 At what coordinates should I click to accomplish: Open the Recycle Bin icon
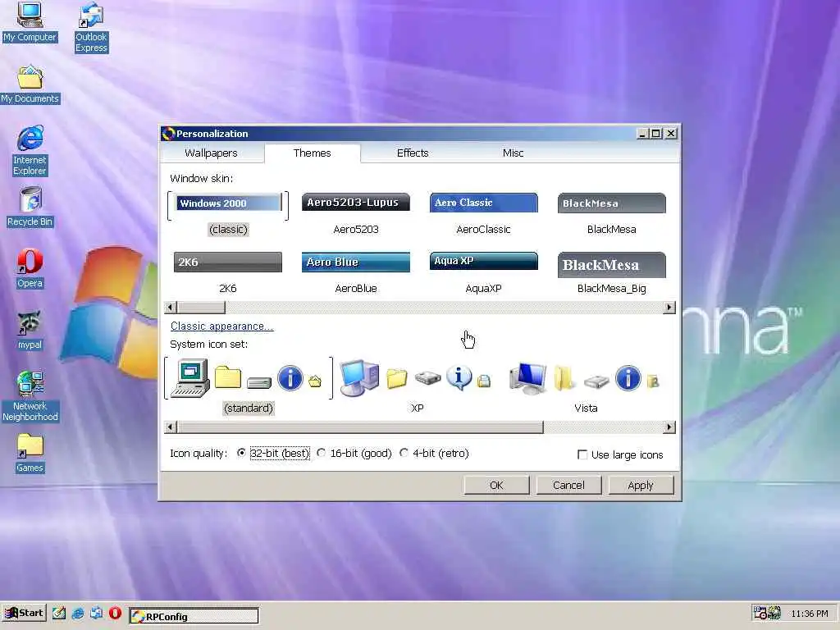pyautogui.click(x=30, y=207)
